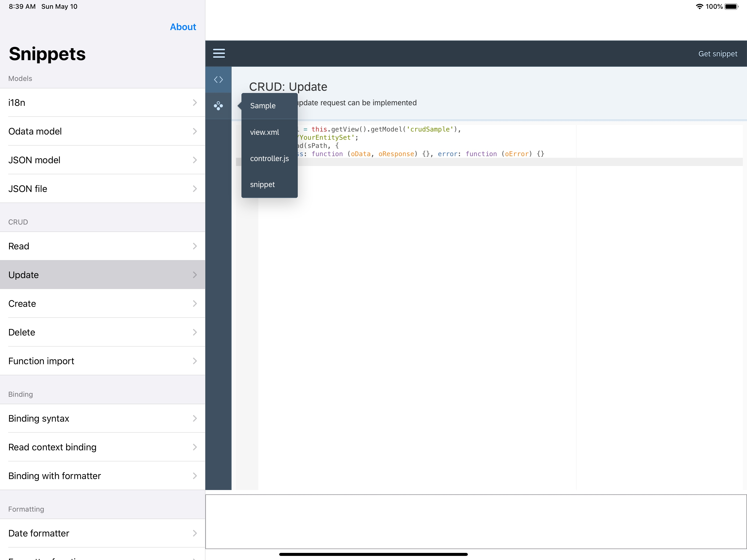Click the chevron arrow beside Date formatter
This screenshot has width=747, height=560.
point(195,533)
